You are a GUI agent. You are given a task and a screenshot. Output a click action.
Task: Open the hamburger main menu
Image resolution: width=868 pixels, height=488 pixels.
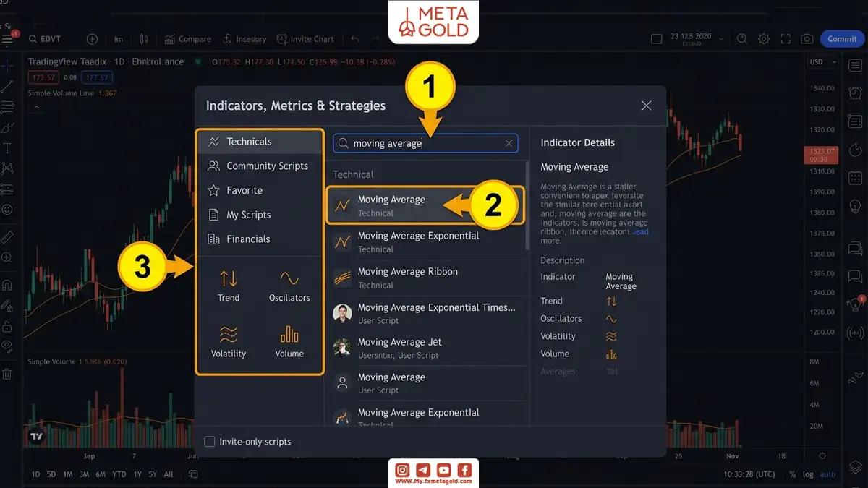click(7, 39)
